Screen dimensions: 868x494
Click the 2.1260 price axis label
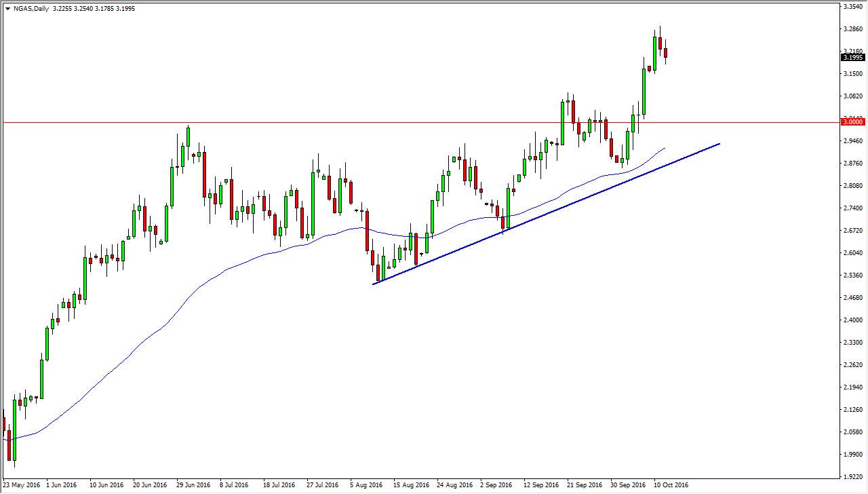(852, 410)
